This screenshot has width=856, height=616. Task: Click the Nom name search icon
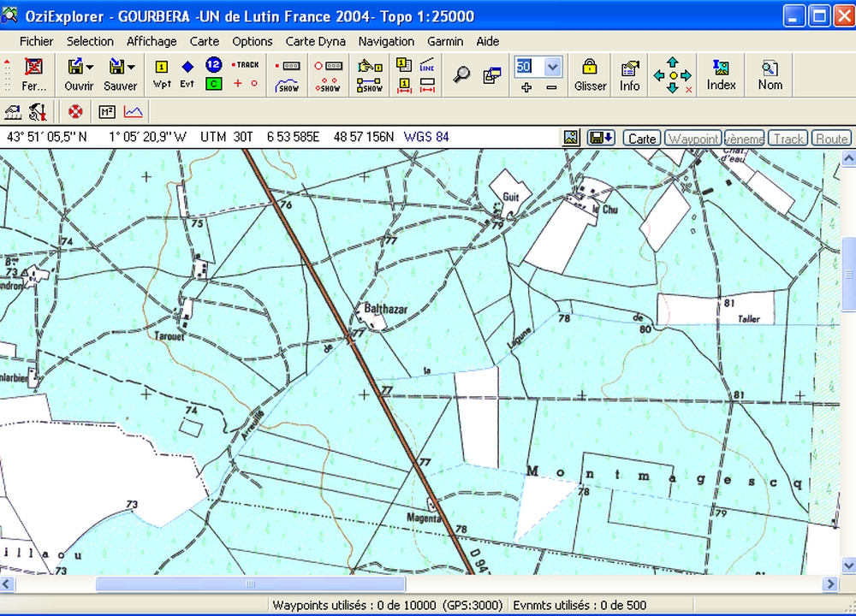770,74
